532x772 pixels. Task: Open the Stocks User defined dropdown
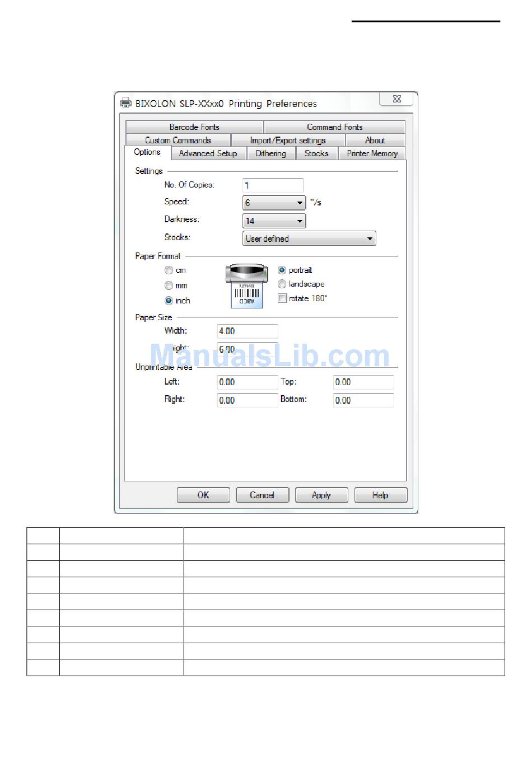tap(309, 238)
